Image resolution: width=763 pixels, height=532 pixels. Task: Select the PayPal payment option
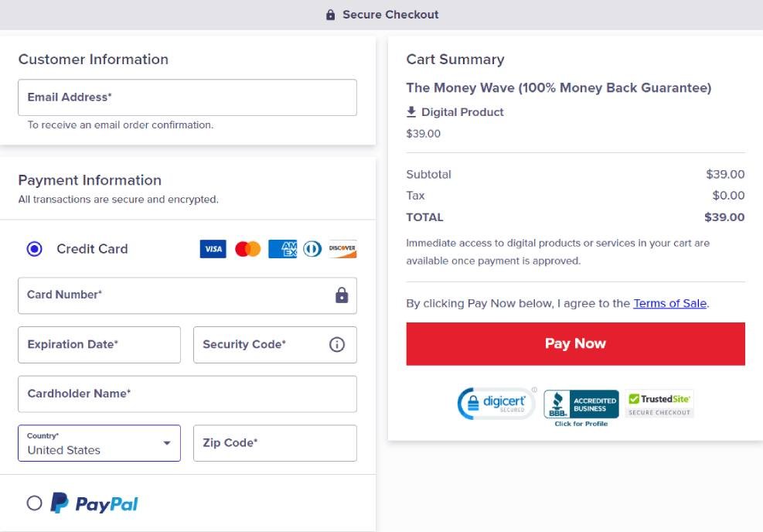[34, 503]
